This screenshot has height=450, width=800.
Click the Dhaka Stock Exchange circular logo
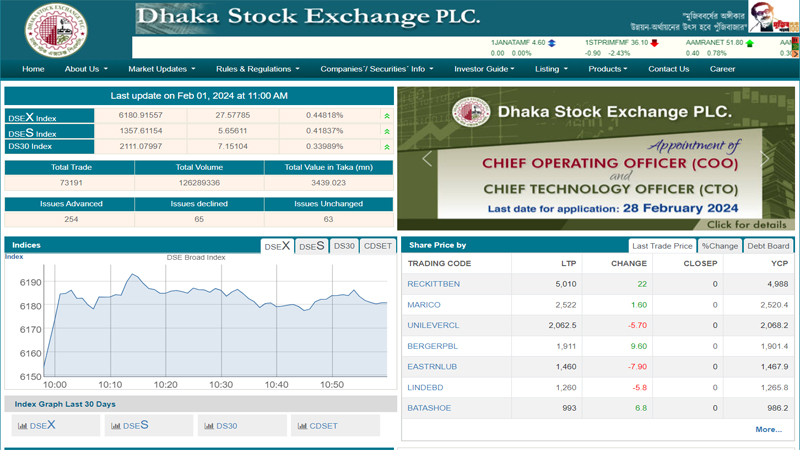pyautogui.click(x=56, y=30)
